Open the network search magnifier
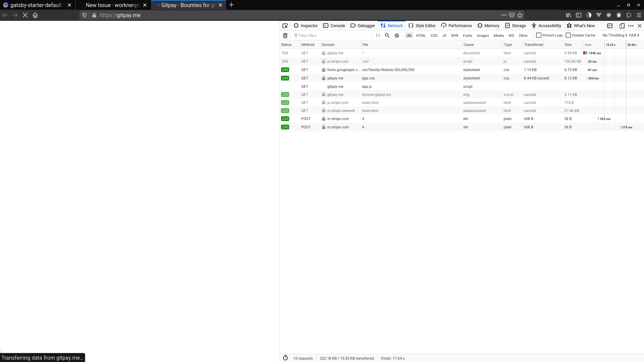Image resolution: width=644 pixels, height=362 pixels. (x=387, y=36)
